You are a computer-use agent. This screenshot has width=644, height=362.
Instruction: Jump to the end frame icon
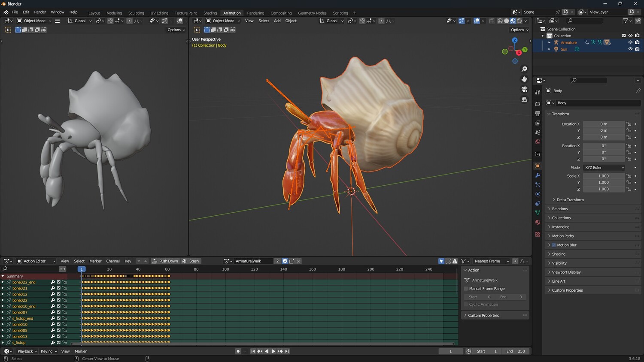click(287, 351)
